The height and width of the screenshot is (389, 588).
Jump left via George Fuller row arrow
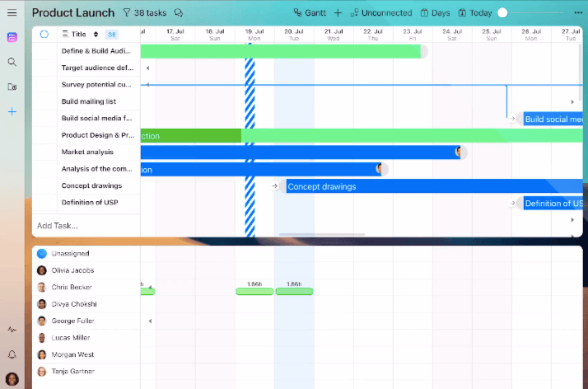pos(150,321)
